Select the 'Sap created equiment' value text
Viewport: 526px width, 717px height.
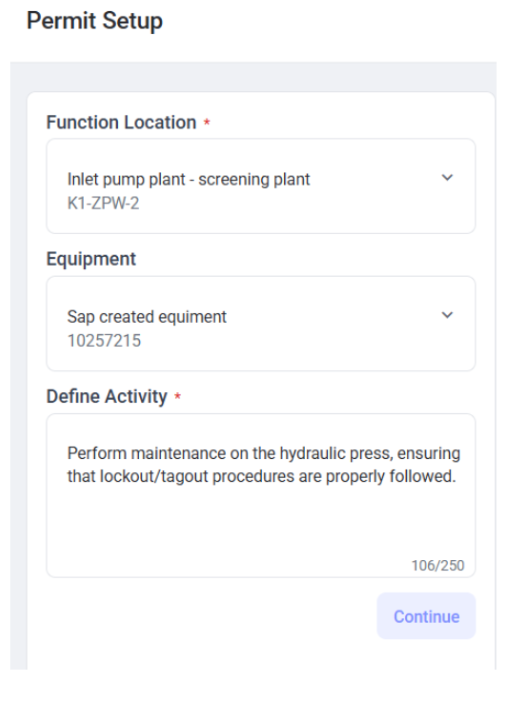(x=147, y=316)
